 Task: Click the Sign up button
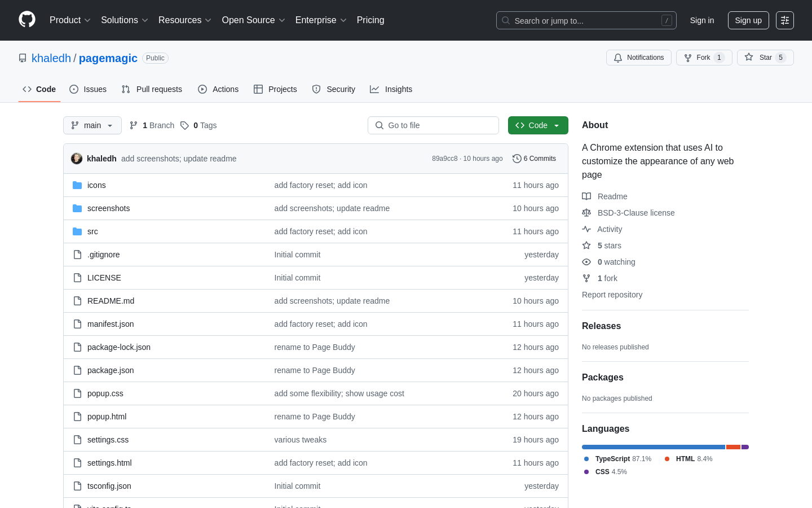pos(748,20)
